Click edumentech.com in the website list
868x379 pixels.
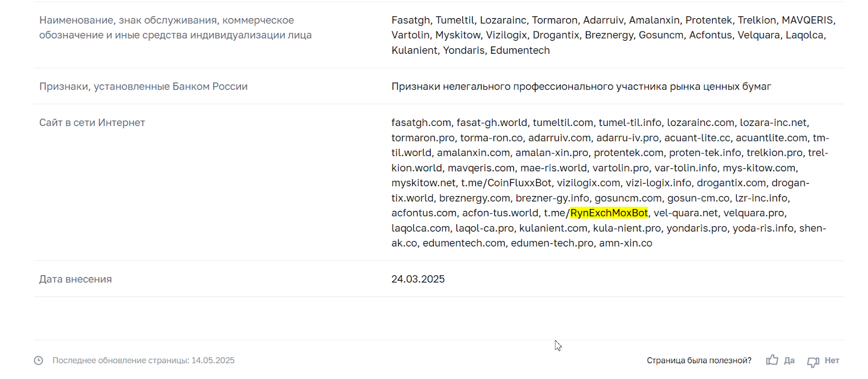pos(464,243)
